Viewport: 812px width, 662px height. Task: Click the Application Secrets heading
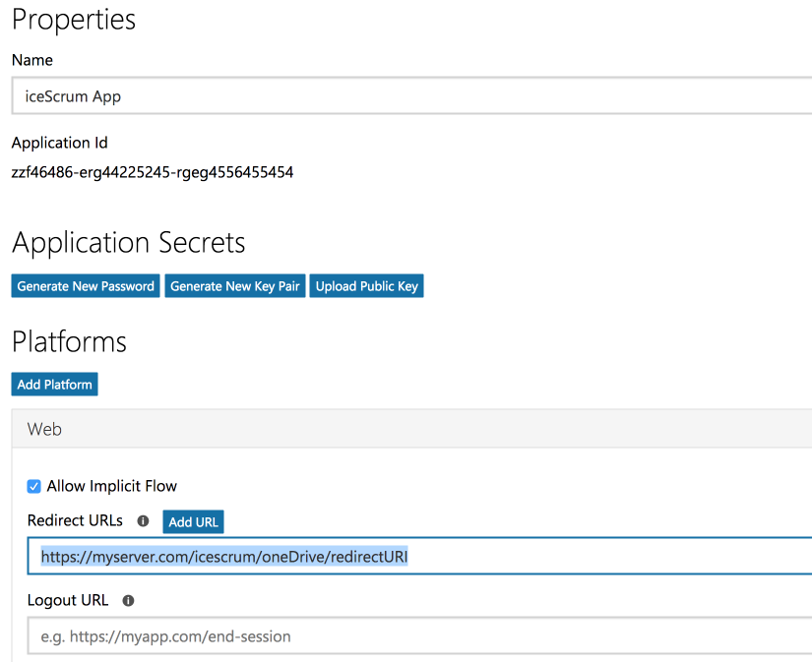tap(129, 243)
